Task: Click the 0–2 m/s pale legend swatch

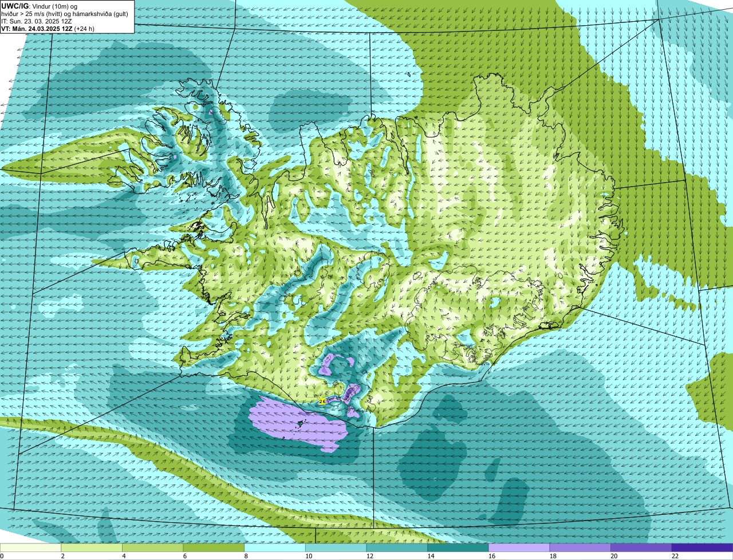Action: pyautogui.click(x=30, y=547)
